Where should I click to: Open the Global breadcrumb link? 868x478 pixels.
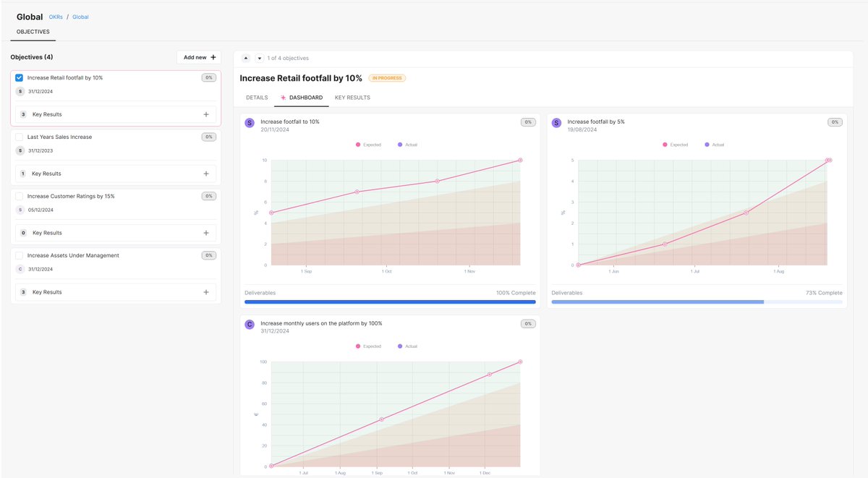(80, 17)
